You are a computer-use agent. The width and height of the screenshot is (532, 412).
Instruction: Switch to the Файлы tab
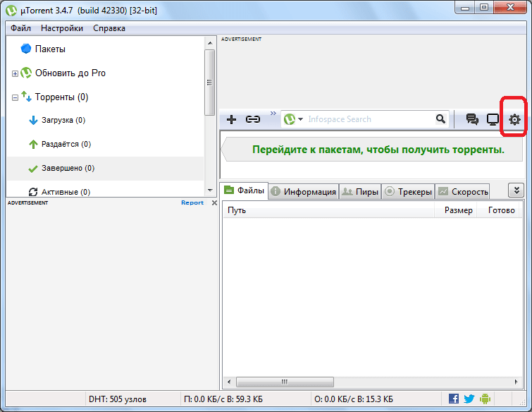click(245, 190)
